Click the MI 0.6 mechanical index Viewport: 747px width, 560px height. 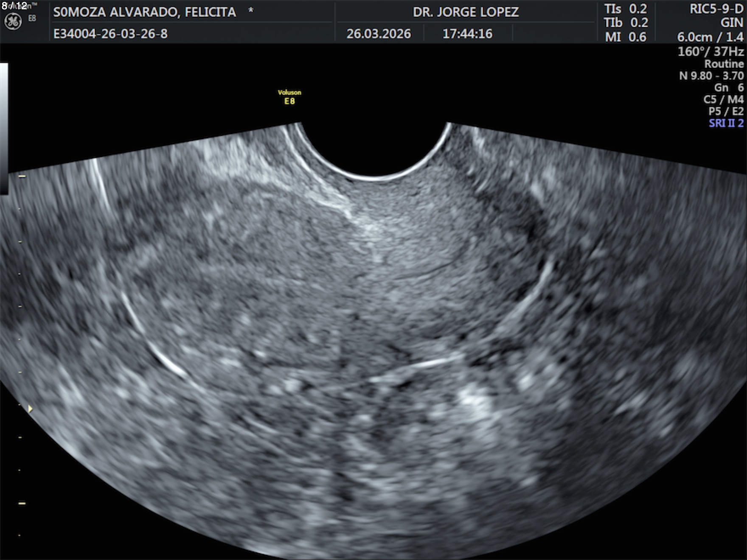click(626, 37)
